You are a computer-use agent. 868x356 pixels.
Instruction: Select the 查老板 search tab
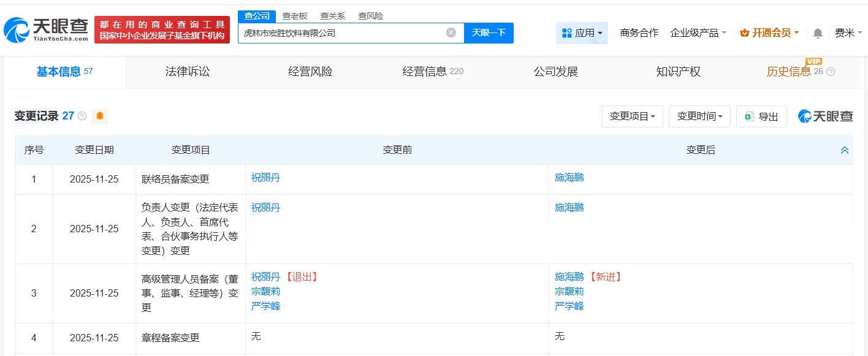pyautogui.click(x=295, y=16)
